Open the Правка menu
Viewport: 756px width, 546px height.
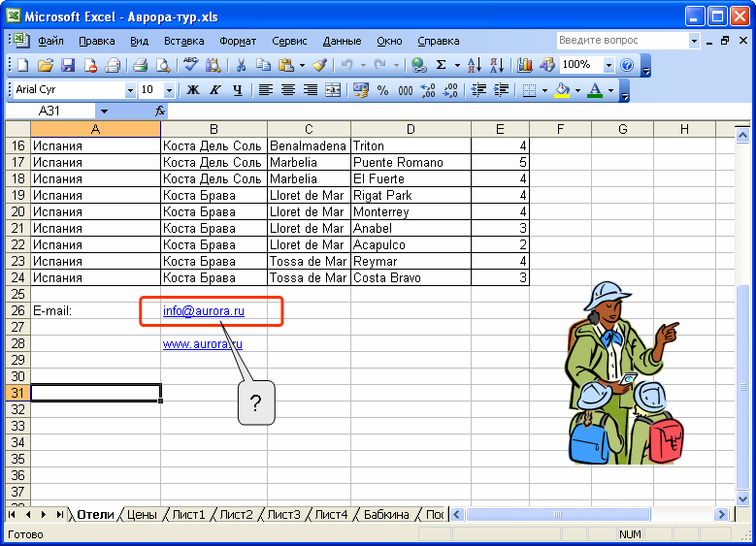click(x=96, y=41)
